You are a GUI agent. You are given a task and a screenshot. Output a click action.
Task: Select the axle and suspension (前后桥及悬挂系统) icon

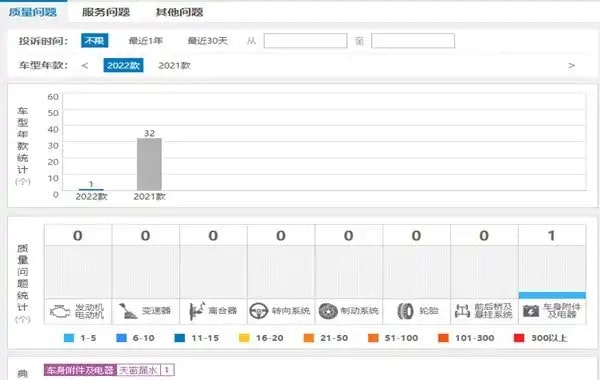pos(462,311)
